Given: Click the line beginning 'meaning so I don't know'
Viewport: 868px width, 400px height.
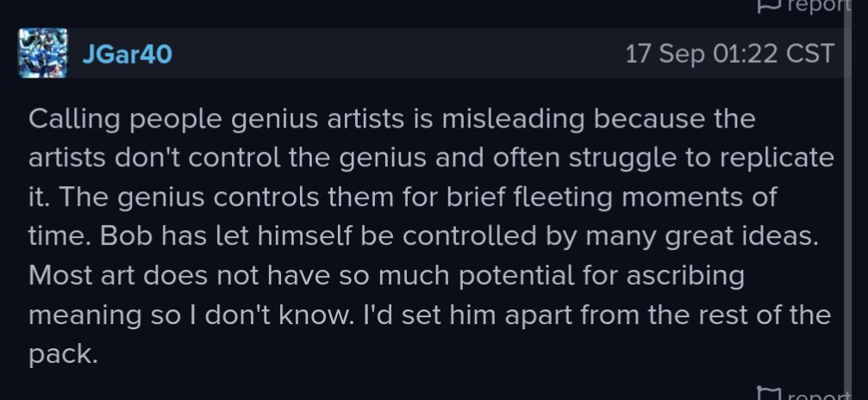Looking at the screenshot, I should click(429, 315).
